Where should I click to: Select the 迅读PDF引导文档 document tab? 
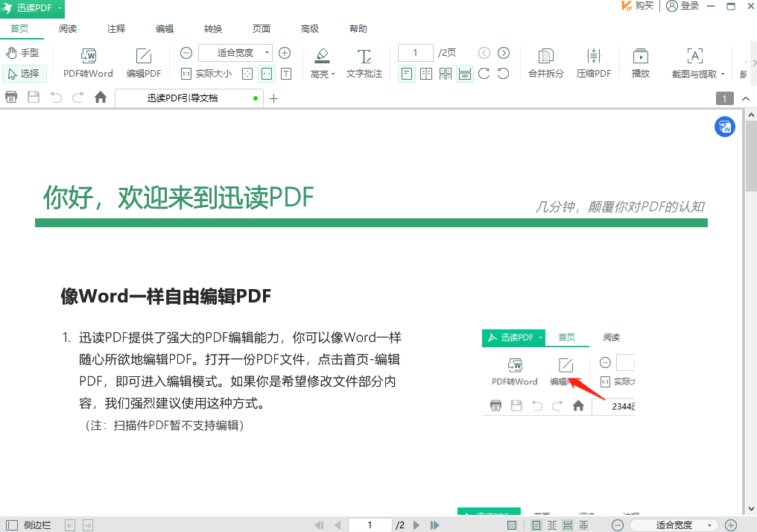click(189, 98)
